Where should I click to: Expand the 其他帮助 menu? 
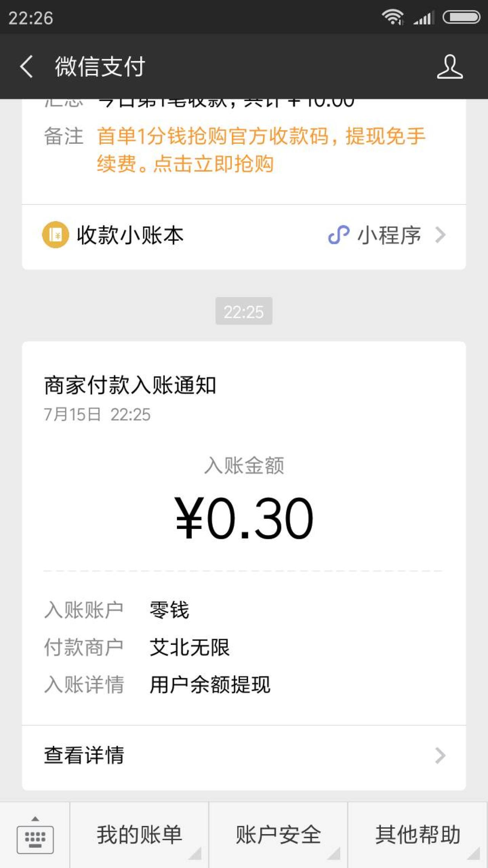coord(418,835)
